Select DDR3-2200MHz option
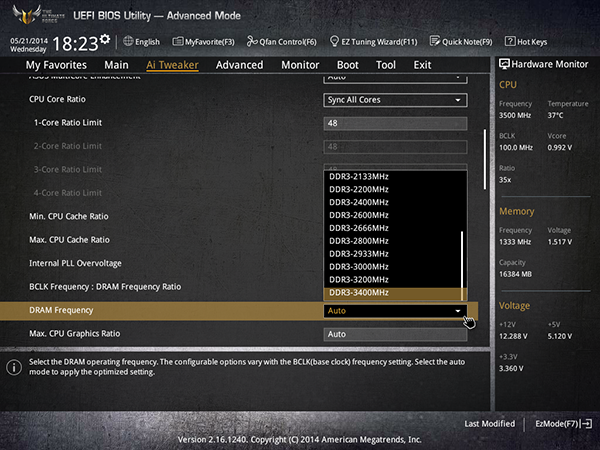600x450 pixels. click(393, 189)
